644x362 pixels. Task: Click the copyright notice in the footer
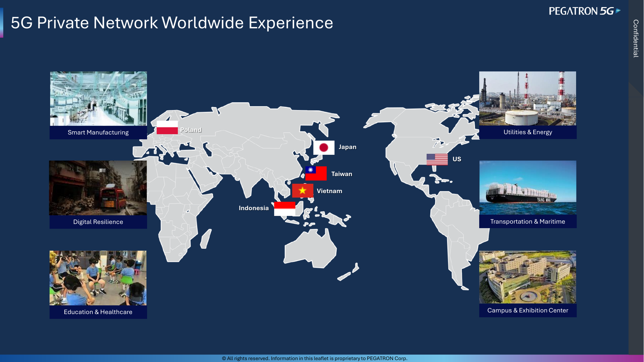[315, 358]
